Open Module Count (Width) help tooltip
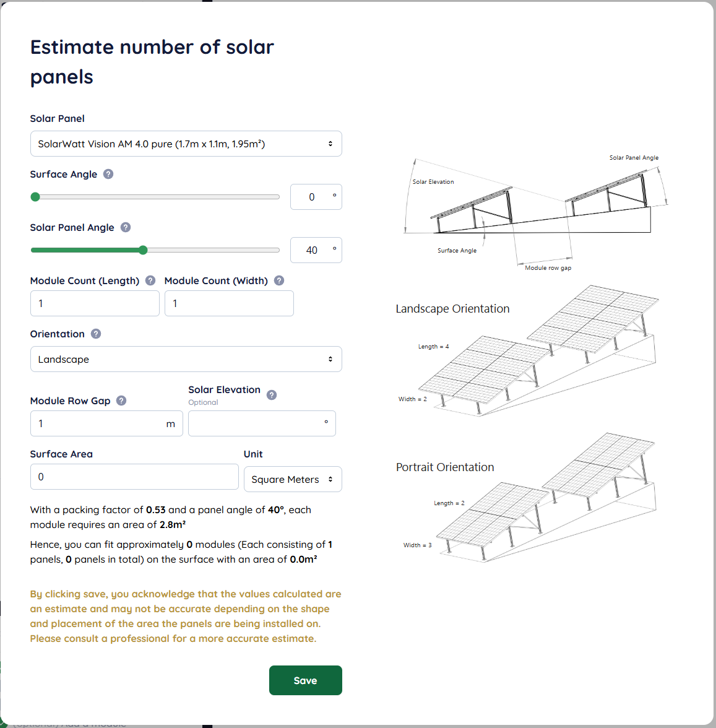 (279, 280)
